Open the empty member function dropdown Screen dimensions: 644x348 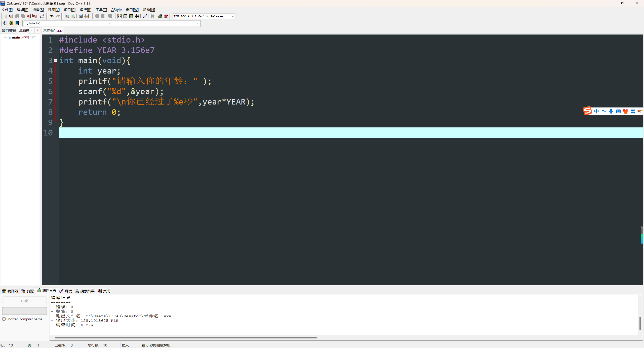tap(197, 23)
